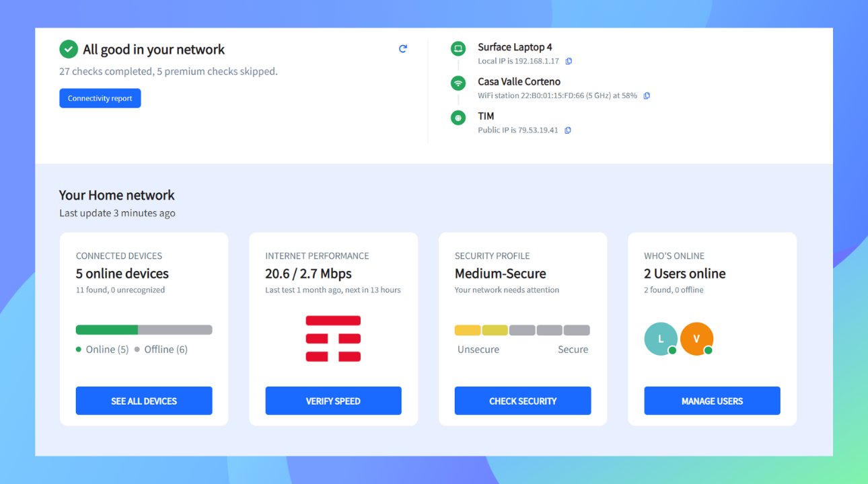
Task: Click the Casa Valle Corteno network name
Action: [x=519, y=81]
